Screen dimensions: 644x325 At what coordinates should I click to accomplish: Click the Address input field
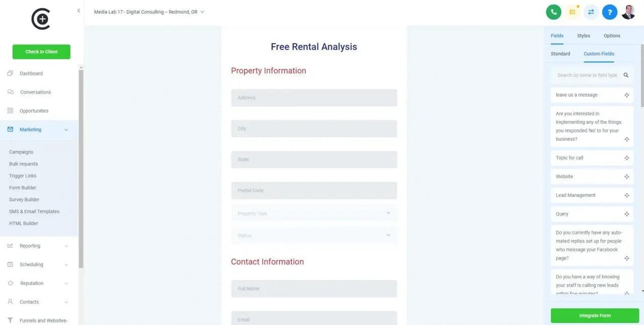pyautogui.click(x=314, y=98)
